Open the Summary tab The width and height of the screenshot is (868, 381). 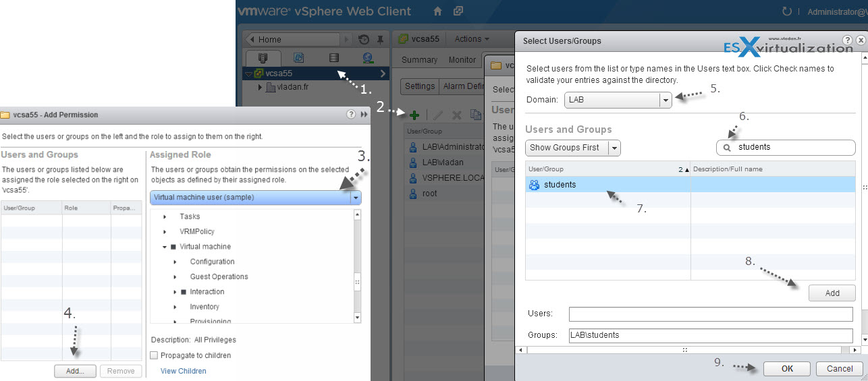click(420, 60)
